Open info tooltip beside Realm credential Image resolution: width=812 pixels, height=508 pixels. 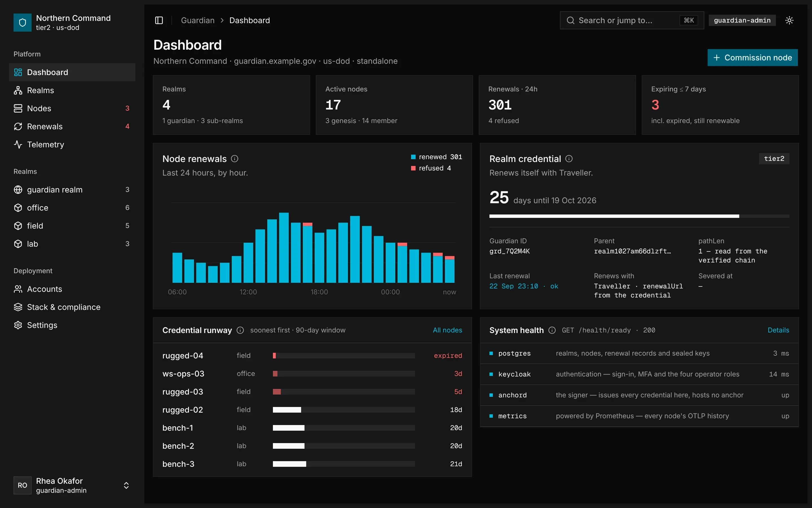[569, 159]
